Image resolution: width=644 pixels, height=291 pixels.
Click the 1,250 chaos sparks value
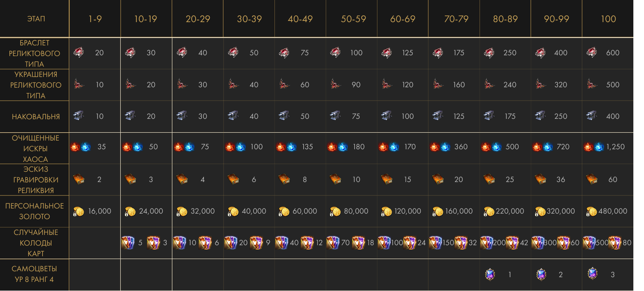click(x=615, y=147)
